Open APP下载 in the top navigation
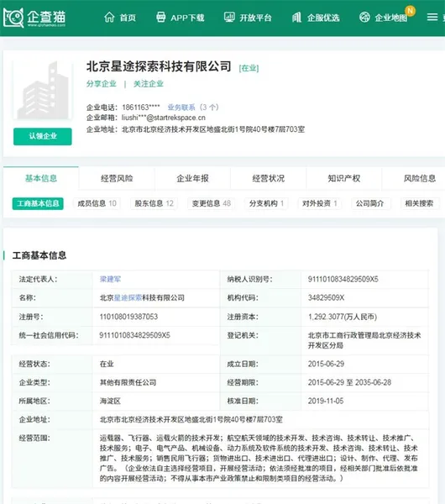The height and width of the screenshot is (504, 445). coord(187,18)
